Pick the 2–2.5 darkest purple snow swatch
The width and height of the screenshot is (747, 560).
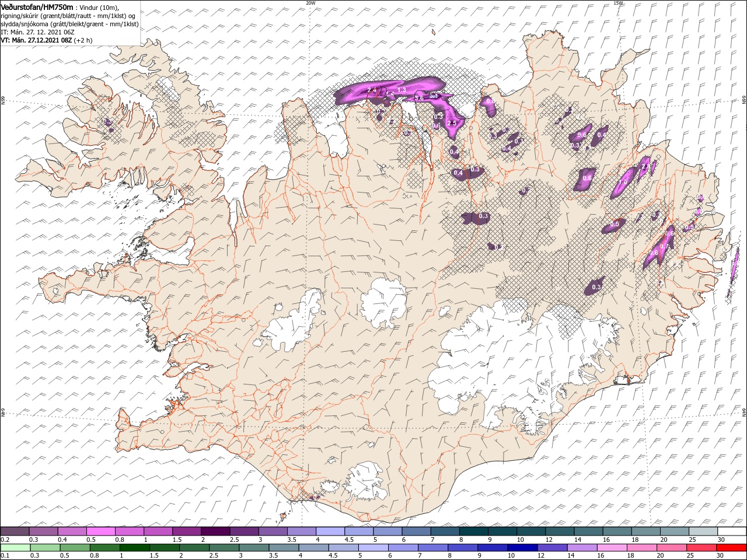tap(216, 531)
